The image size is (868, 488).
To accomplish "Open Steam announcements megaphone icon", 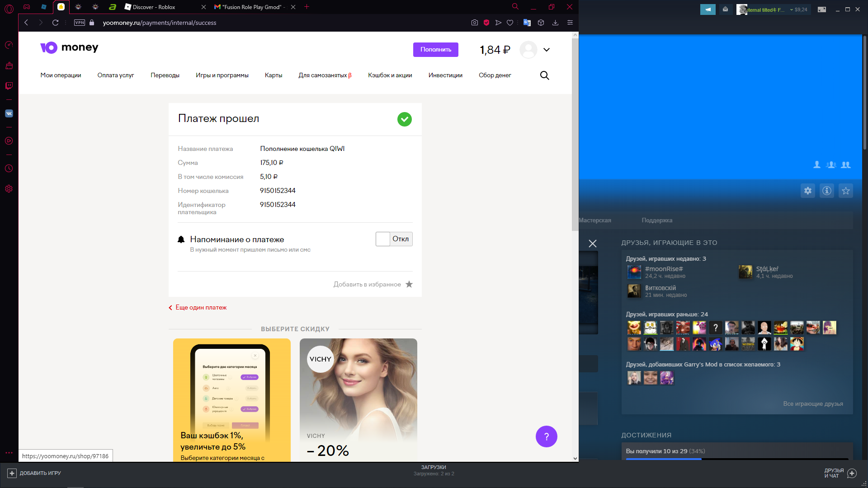I will [708, 9].
